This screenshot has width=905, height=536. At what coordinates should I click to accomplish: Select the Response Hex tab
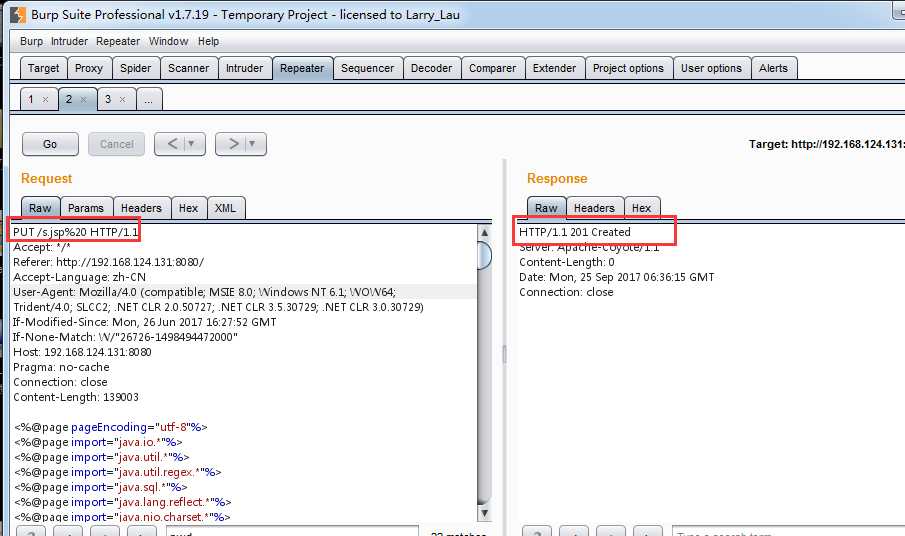(641, 208)
